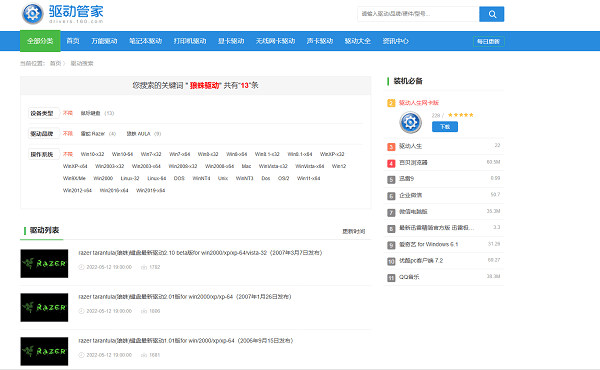
Task: Open the 显卡驱动 nav item
Action: point(231,41)
